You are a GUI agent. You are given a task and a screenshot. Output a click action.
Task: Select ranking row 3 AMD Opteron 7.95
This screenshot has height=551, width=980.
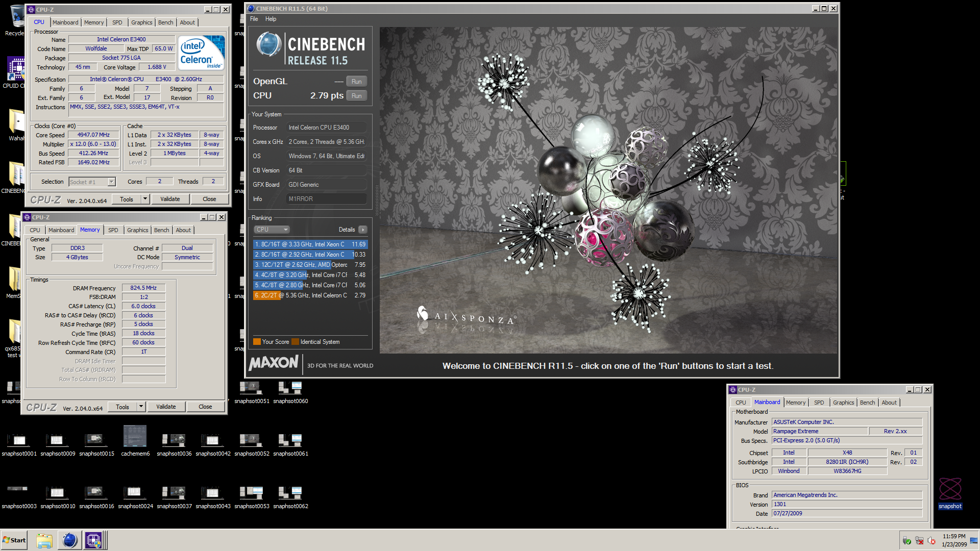pos(310,265)
